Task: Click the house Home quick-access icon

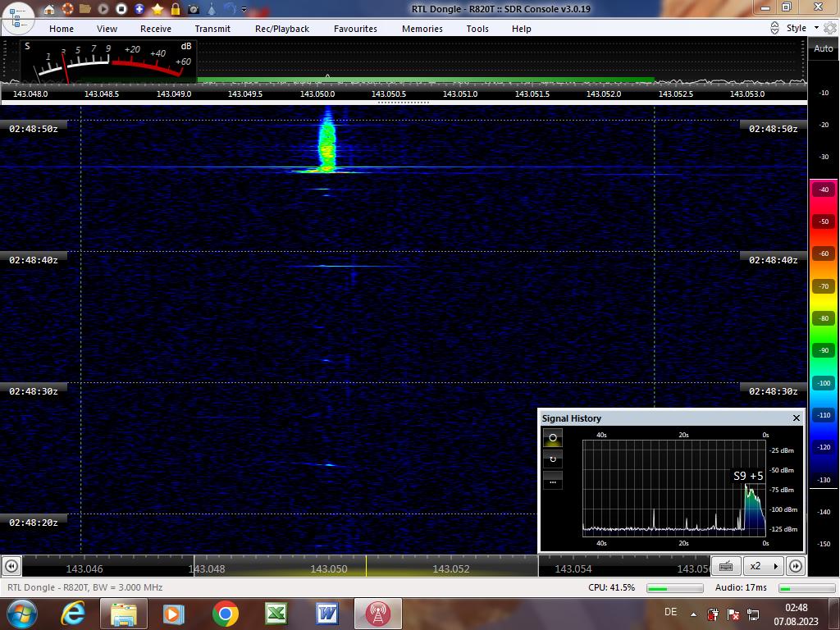Action: (48, 8)
